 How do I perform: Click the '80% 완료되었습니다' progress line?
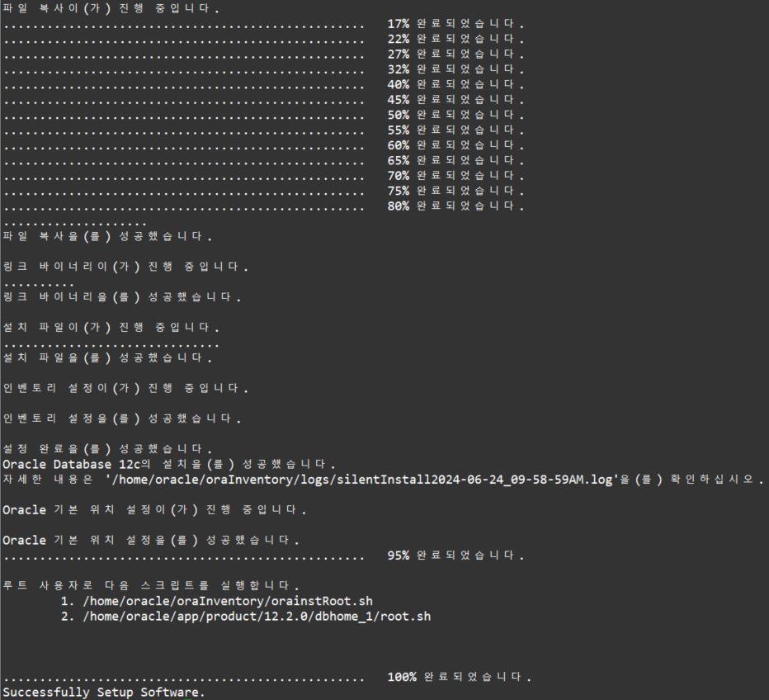[263, 206]
